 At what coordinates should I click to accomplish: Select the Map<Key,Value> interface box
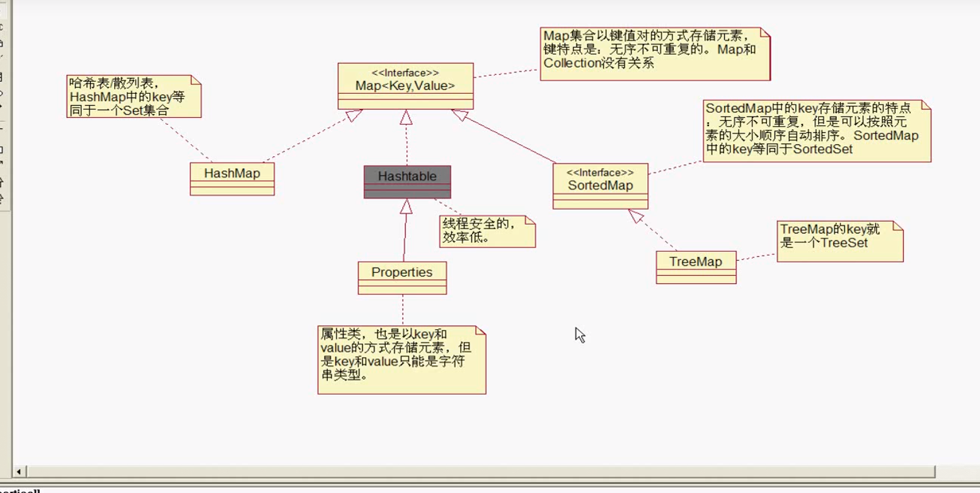(x=405, y=82)
